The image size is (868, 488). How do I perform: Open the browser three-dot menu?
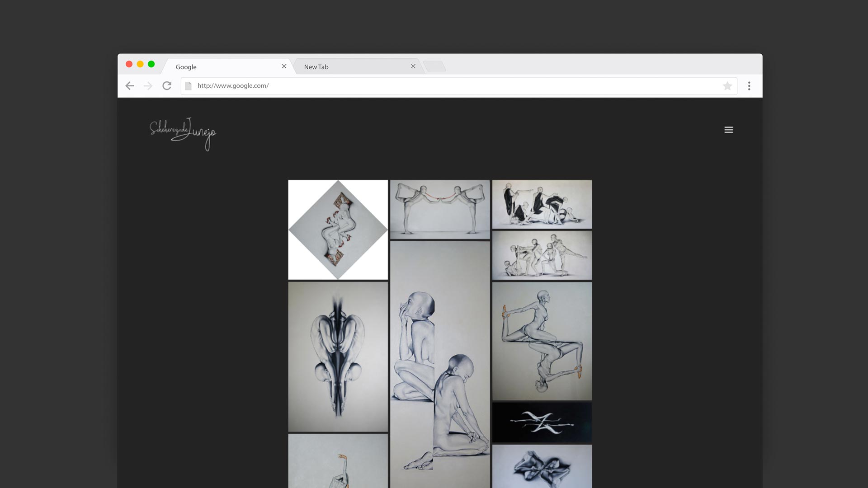coord(749,86)
